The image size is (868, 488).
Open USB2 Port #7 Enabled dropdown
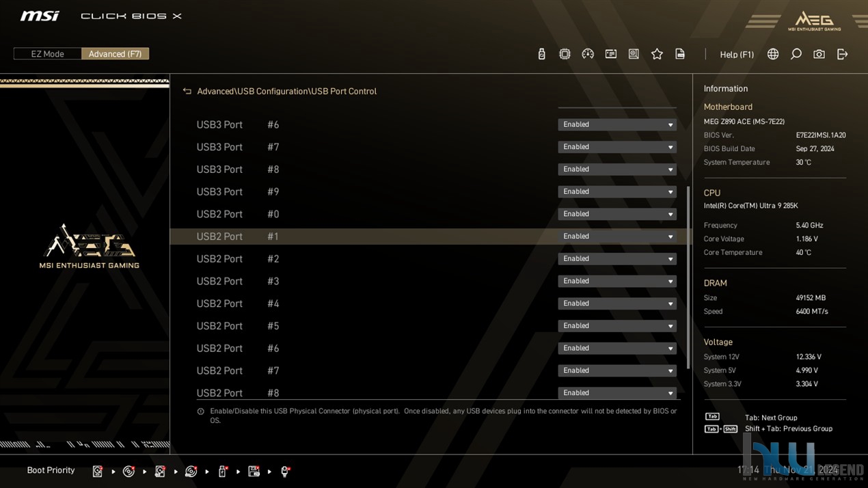click(617, 370)
